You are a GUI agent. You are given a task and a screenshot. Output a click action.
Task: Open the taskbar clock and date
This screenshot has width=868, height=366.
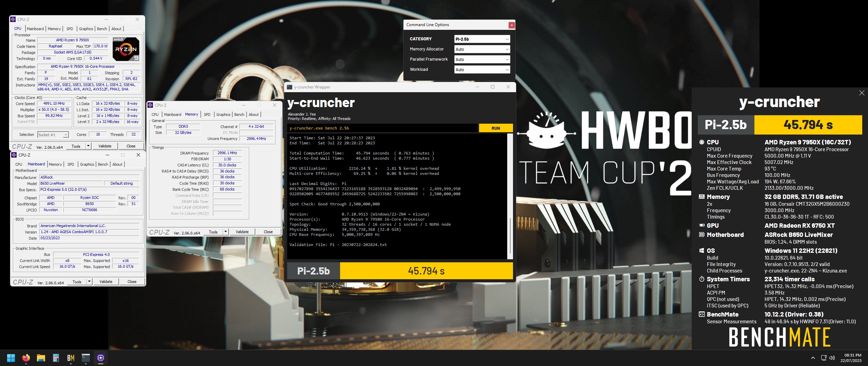click(851, 358)
